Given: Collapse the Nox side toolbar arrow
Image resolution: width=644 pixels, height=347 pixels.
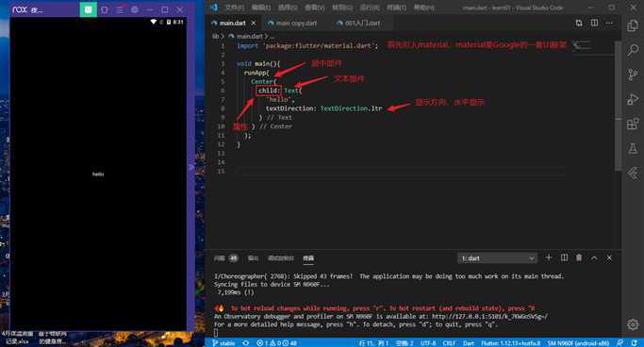Looking at the screenshot, I should [x=191, y=167].
